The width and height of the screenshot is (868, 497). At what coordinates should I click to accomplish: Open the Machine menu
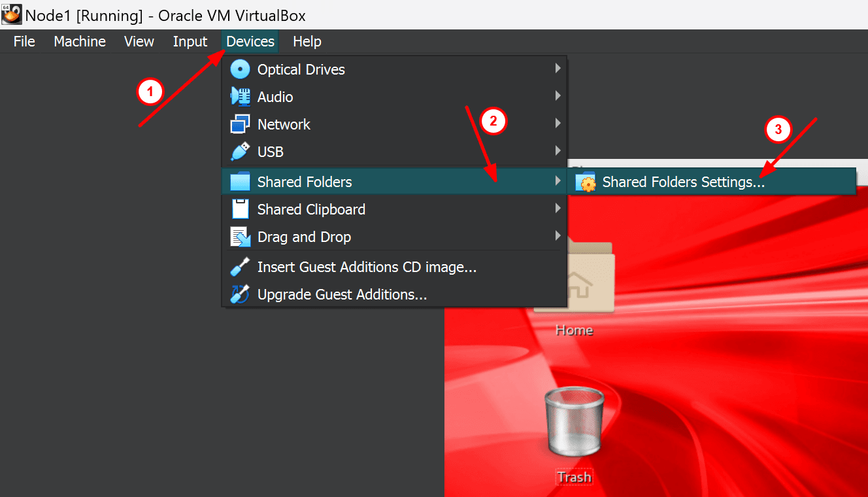[x=79, y=41]
